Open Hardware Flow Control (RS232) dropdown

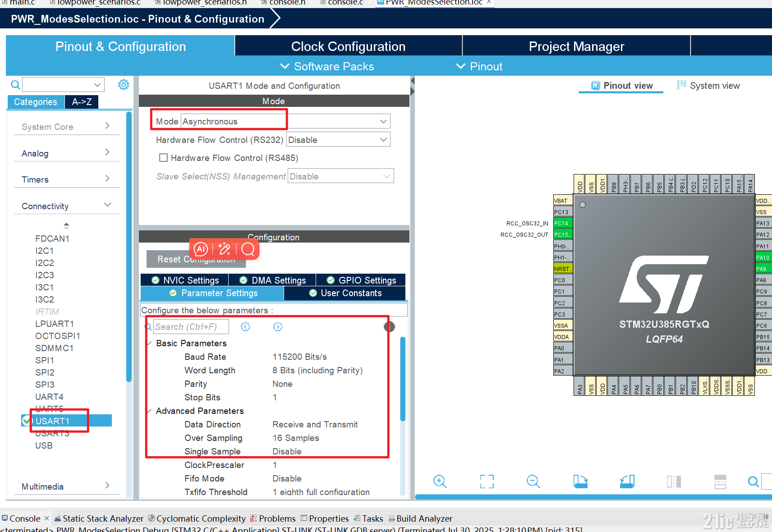338,140
